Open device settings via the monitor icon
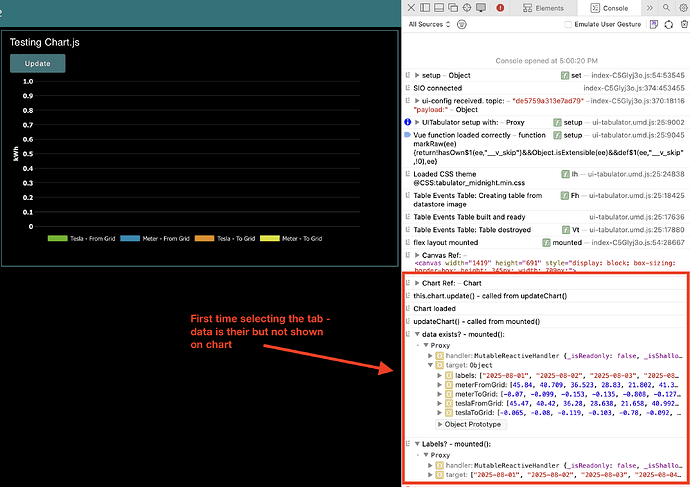This screenshot has height=487, width=690. click(481, 7)
